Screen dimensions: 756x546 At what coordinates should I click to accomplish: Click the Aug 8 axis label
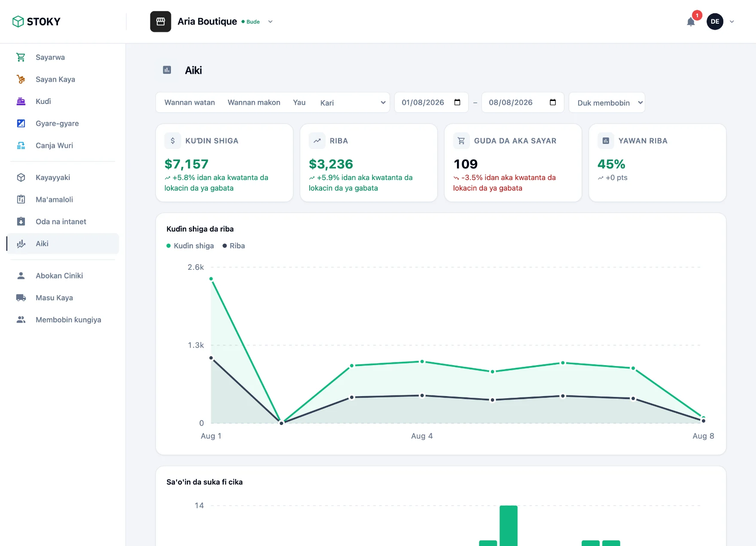point(703,436)
